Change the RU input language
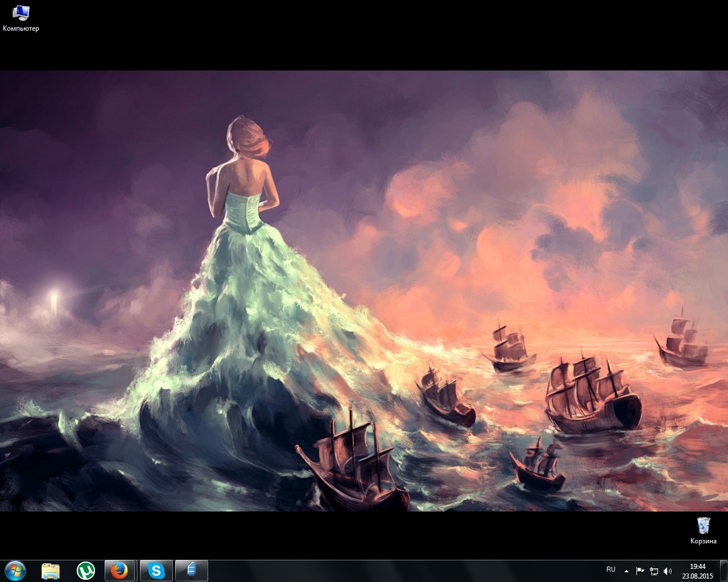Screen dimensions: 728x582 point(611,569)
